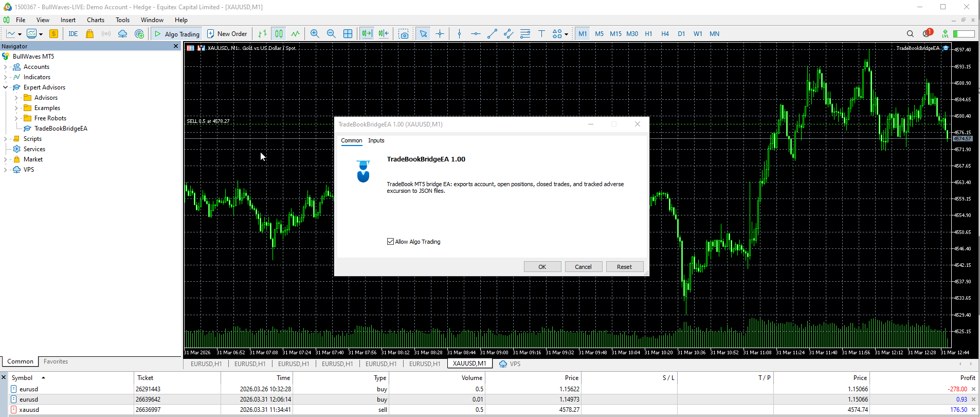
Task: Collapse the Expert Advisors tree node
Action: [6, 87]
